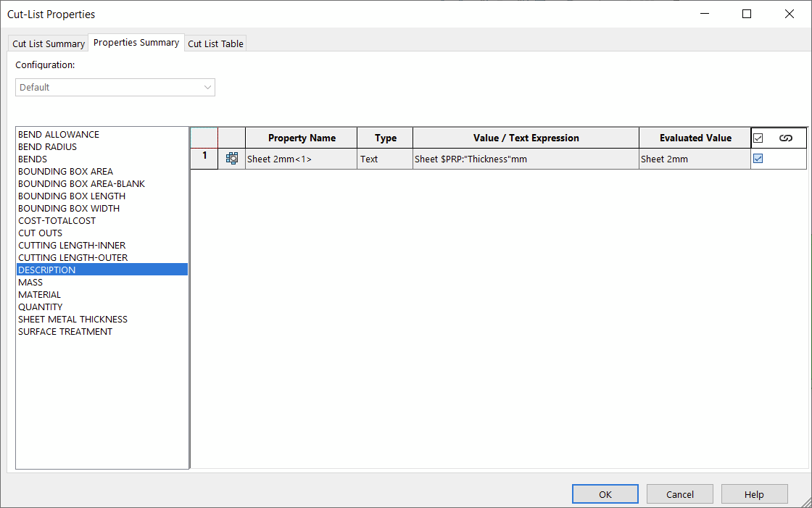Open the Cut List Table tab

click(x=215, y=43)
